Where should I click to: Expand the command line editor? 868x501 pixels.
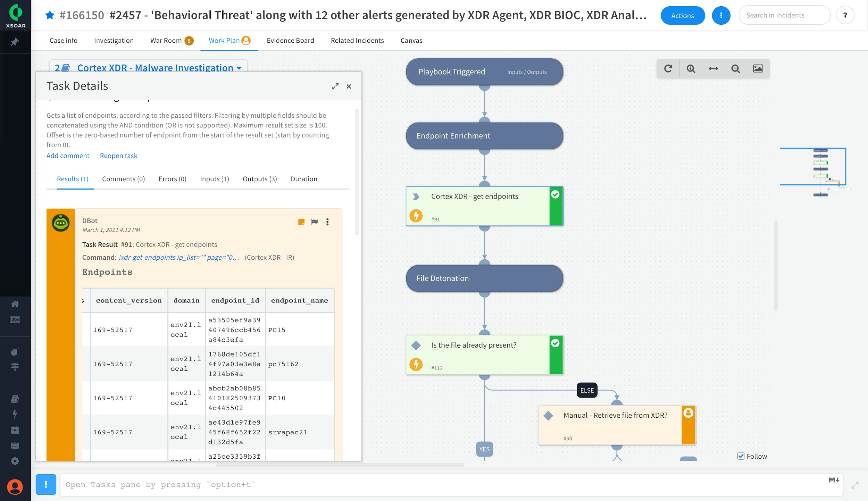coord(855,485)
